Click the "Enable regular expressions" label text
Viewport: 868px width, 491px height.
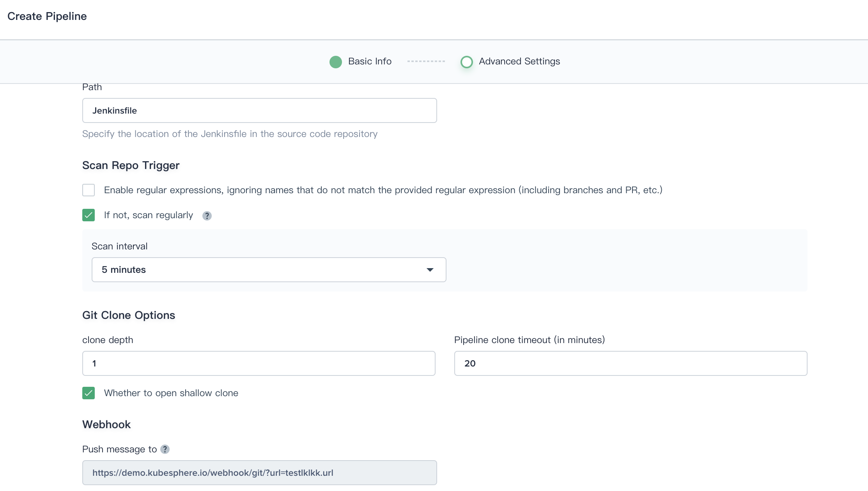point(383,190)
